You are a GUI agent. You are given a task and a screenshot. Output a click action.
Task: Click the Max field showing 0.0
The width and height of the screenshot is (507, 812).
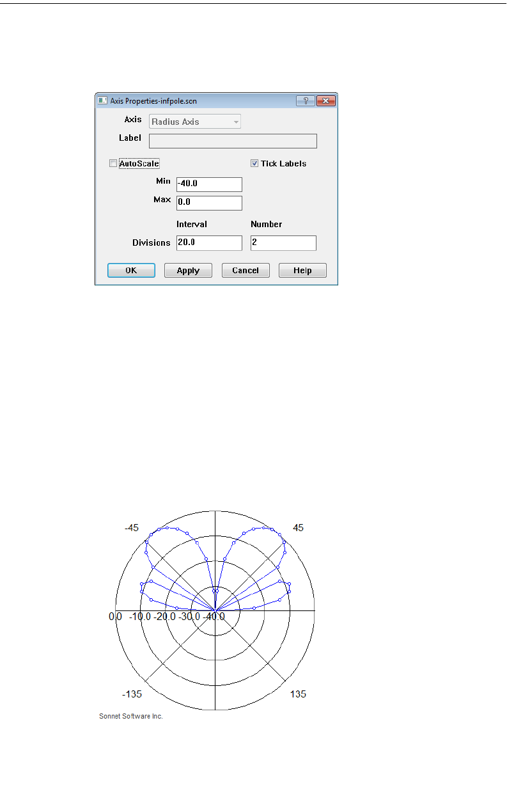point(209,203)
